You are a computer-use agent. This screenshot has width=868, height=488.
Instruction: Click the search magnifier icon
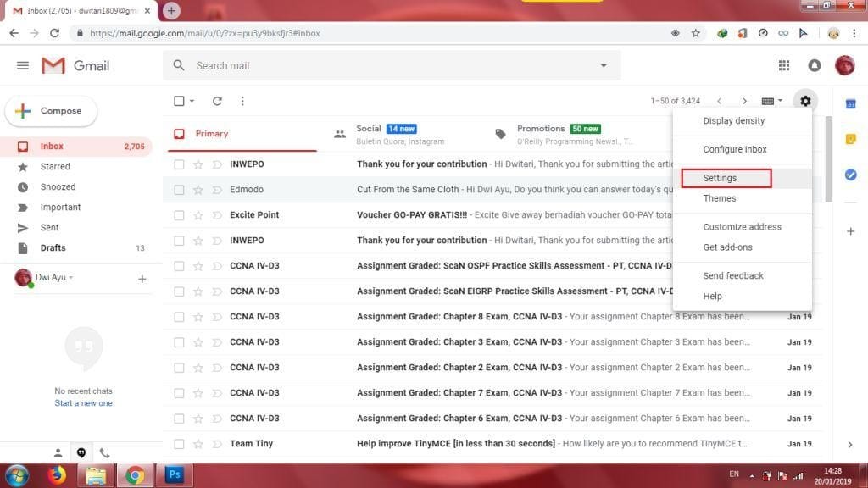[178, 65]
